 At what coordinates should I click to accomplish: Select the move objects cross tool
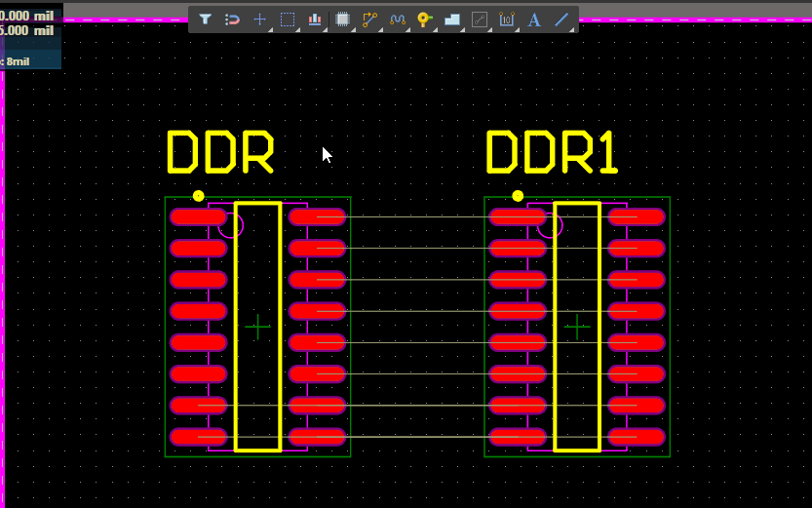(259, 20)
